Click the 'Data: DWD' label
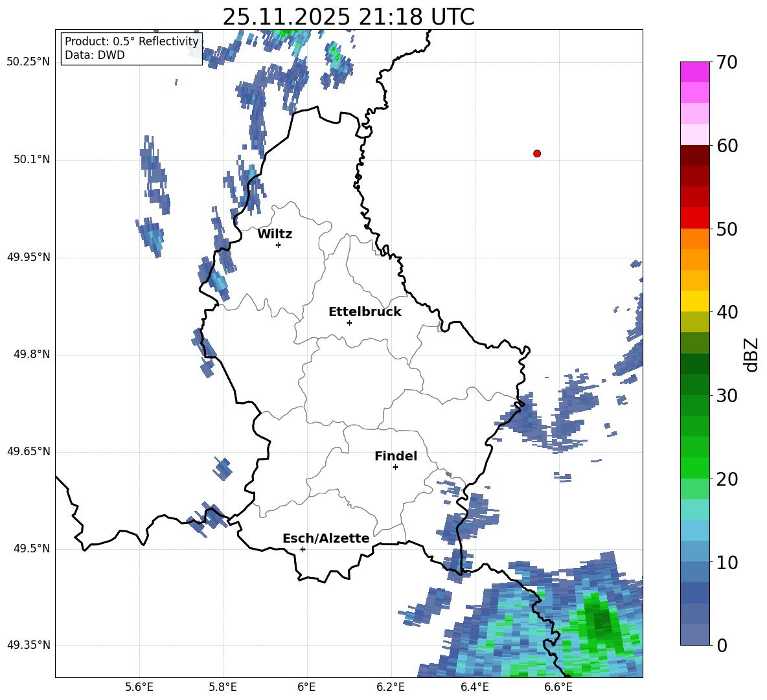This screenshot has height=700, width=767. [x=95, y=55]
